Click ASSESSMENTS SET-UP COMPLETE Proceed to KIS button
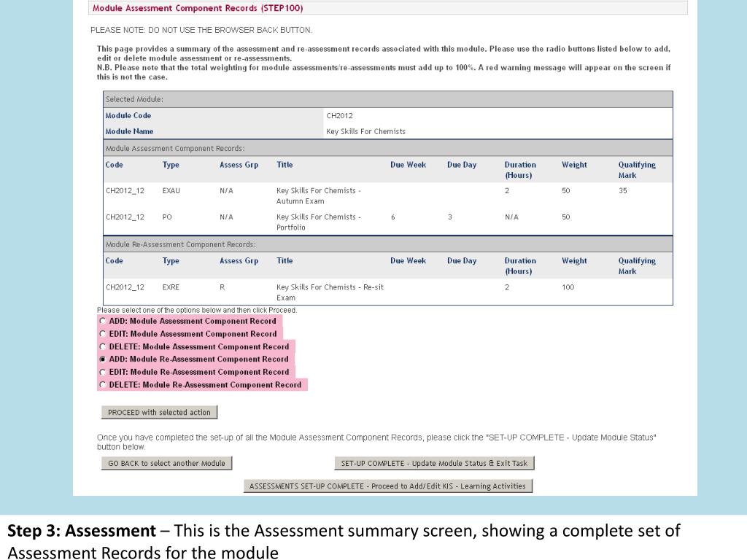This screenshot has height=560, width=747. pyautogui.click(x=388, y=486)
